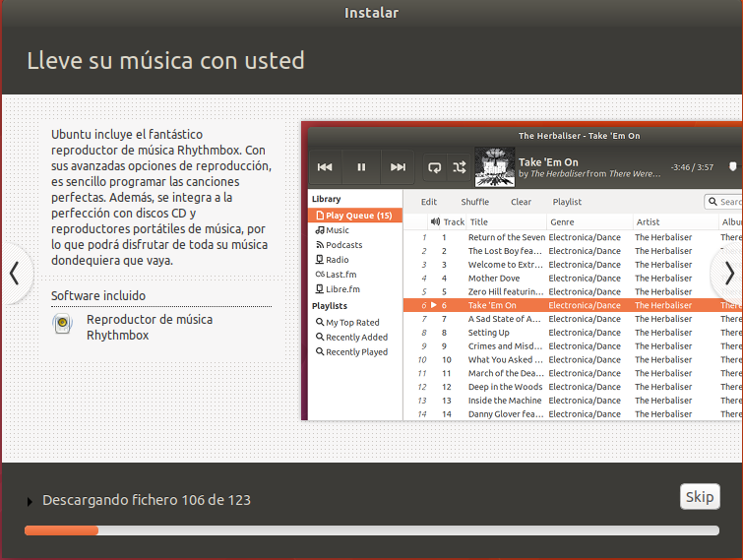Expand the download details disclosure triangle
This screenshot has height=560, width=743.
30,501
